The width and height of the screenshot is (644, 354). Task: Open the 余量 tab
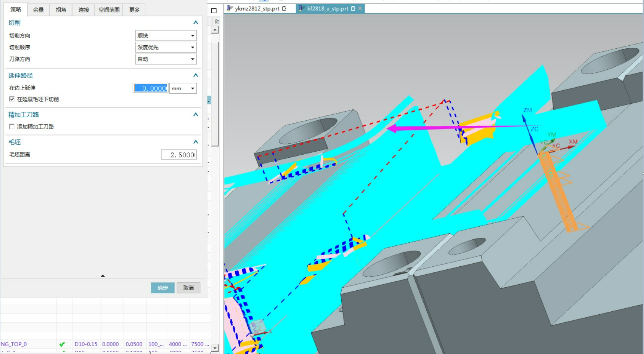[x=38, y=10]
